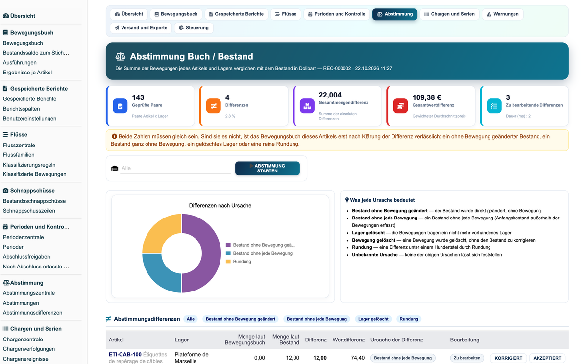588x364 pixels.
Task: Click the red Gesamtwertdifferenz coins icon
Action: pyautogui.click(x=401, y=106)
